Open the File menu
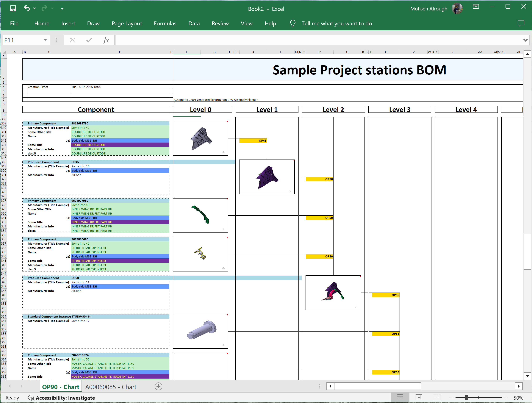Viewport: 532px width, 403px height. [14, 23]
